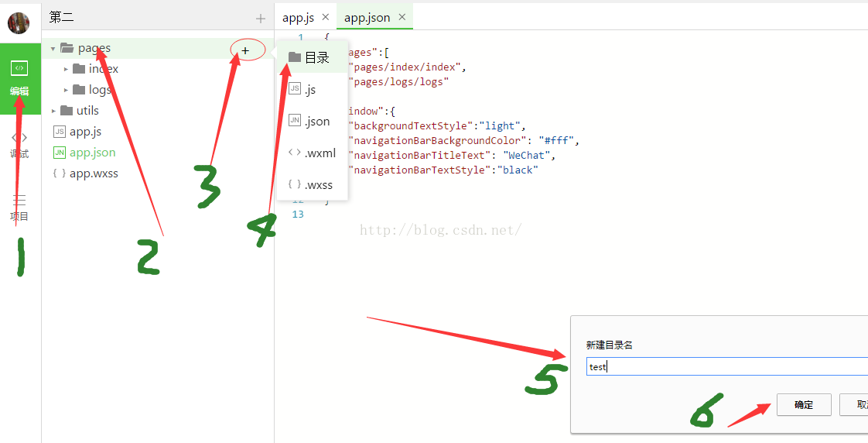Click the user avatar in sidebar
The width and height of the screenshot is (868, 443).
(x=19, y=22)
